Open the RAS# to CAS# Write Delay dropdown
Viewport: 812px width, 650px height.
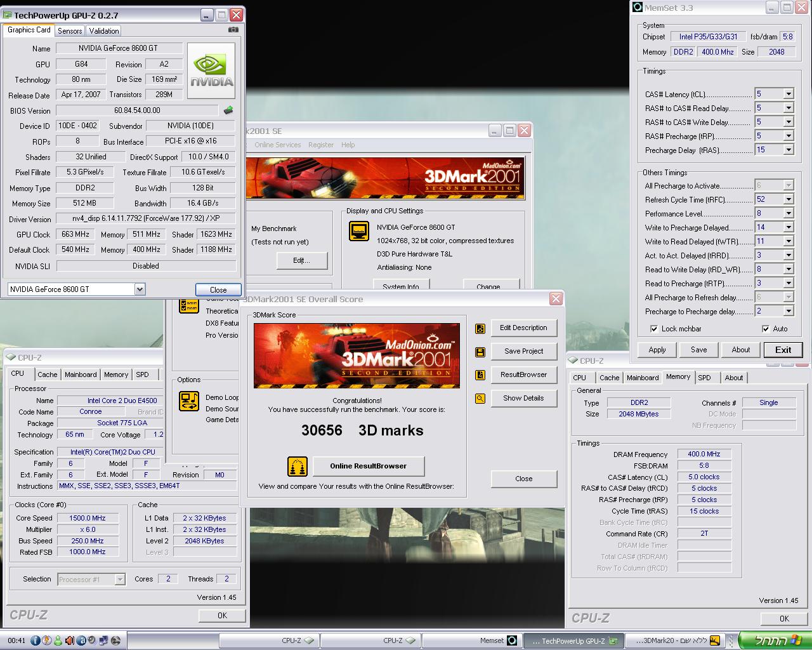coord(789,122)
